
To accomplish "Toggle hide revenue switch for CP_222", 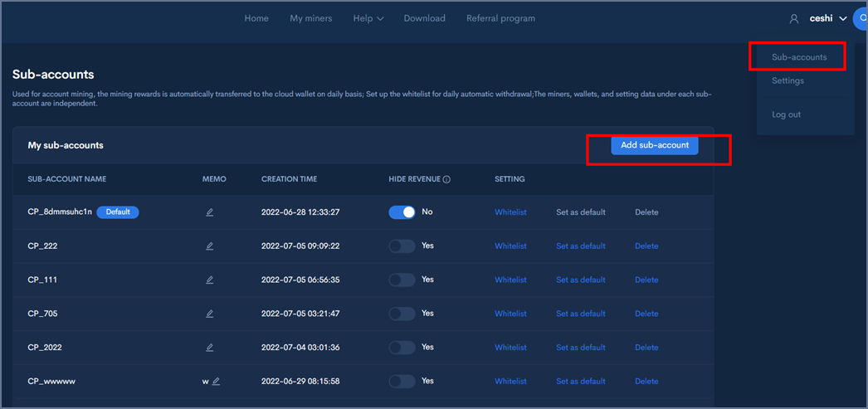I will click(x=402, y=246).
